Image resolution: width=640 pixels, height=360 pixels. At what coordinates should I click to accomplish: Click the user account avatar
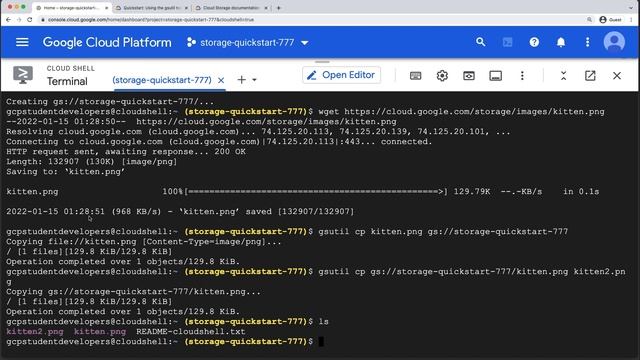point(614,42)
